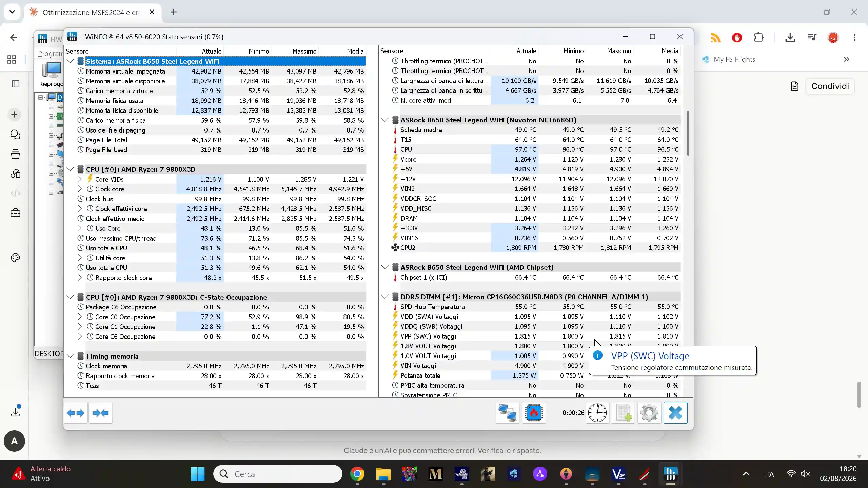
Task: Expand the Core VIDs row
Action: 80,179
